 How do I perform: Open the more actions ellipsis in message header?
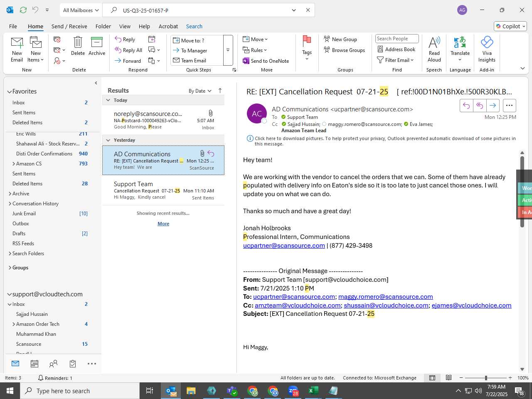coord(509,106)
